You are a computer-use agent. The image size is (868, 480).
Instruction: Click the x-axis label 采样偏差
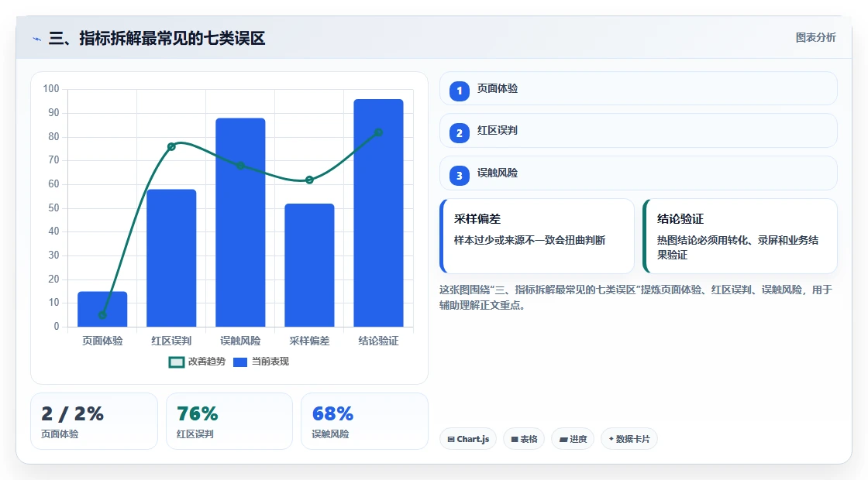pyautogui.click(x=309, y=341)
